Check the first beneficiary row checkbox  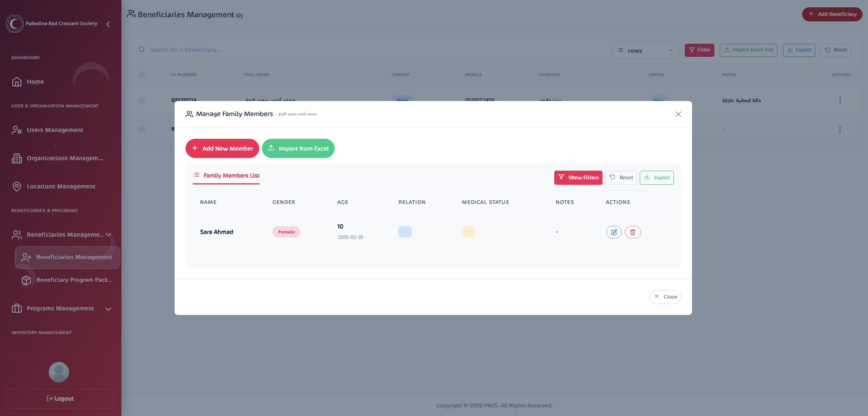click(142, 100)
